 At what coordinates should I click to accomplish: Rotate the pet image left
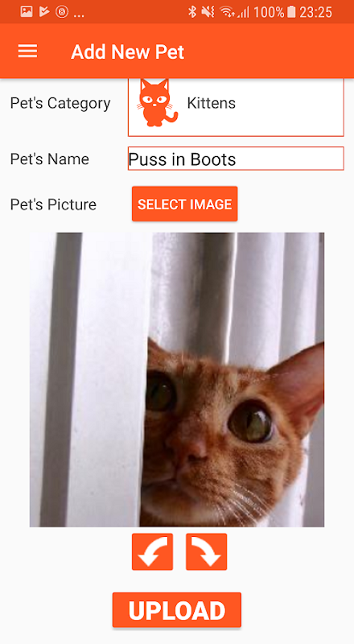pyautogui.click(x=152, y=551)
